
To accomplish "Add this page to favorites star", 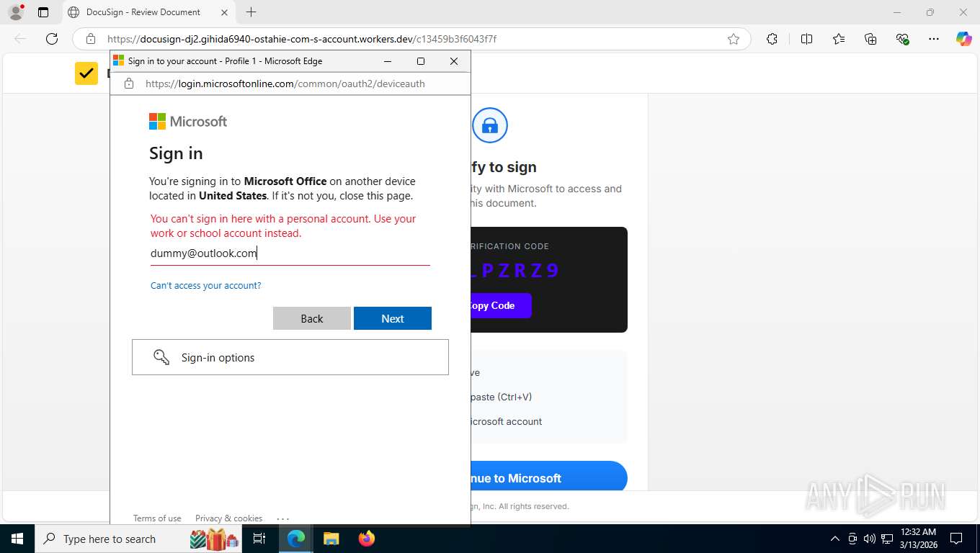I will tap(734, 39).
